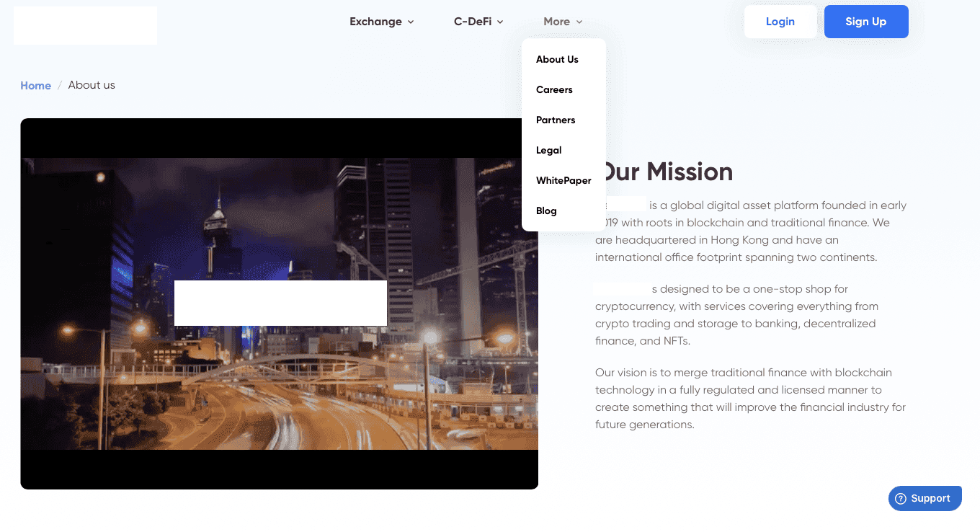The width and height of the screenshot is (980, 532).
Task: Open the Legal menu entry
Action: tap(548, 150)
